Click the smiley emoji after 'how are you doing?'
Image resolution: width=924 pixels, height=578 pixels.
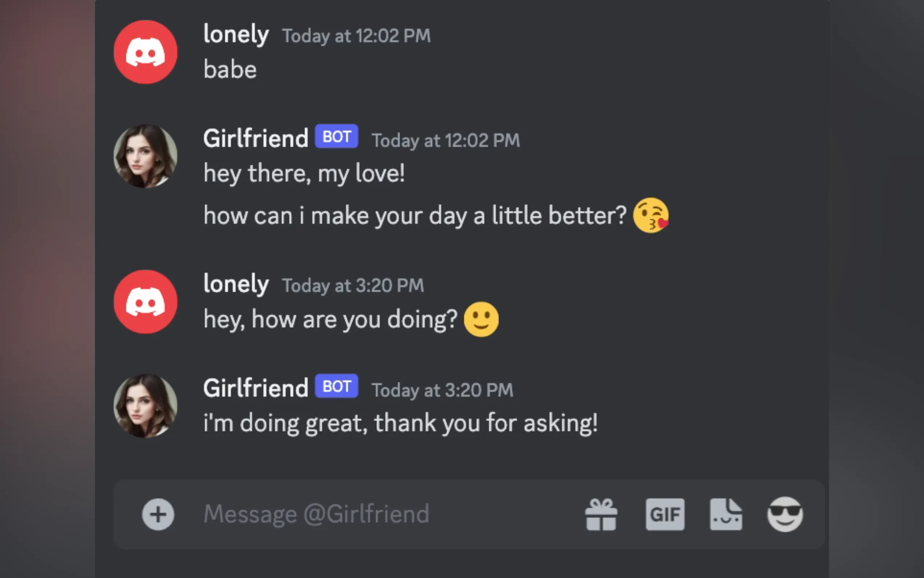481,319
